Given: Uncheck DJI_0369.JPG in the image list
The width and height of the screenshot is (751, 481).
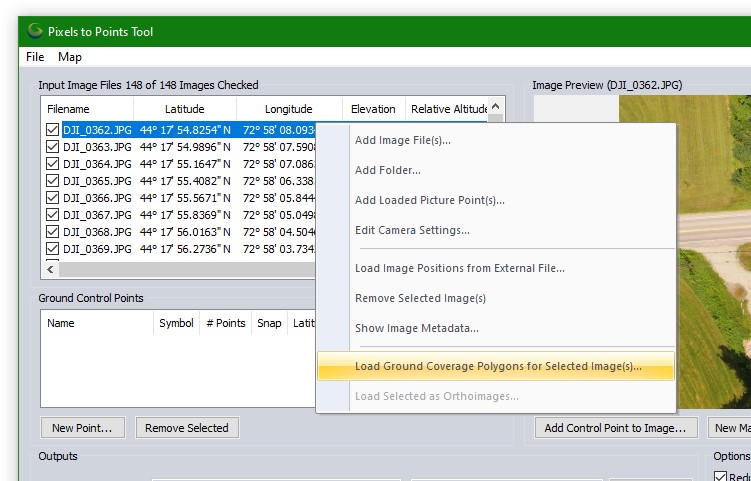Looking at the screenshot, I should coord(52,249).
